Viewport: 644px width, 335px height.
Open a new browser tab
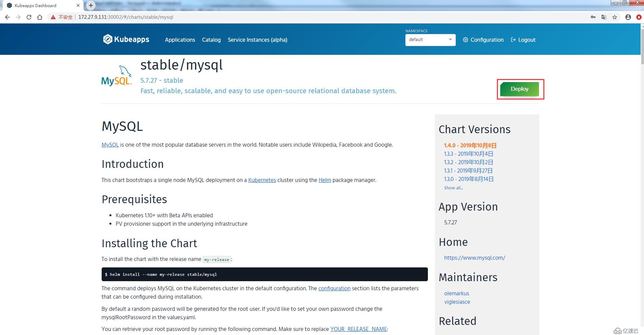[x=91, y=5]
